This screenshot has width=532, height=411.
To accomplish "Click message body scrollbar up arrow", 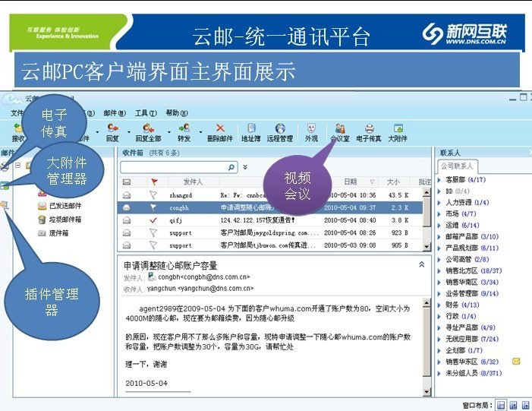I will [x=427, y=302].
